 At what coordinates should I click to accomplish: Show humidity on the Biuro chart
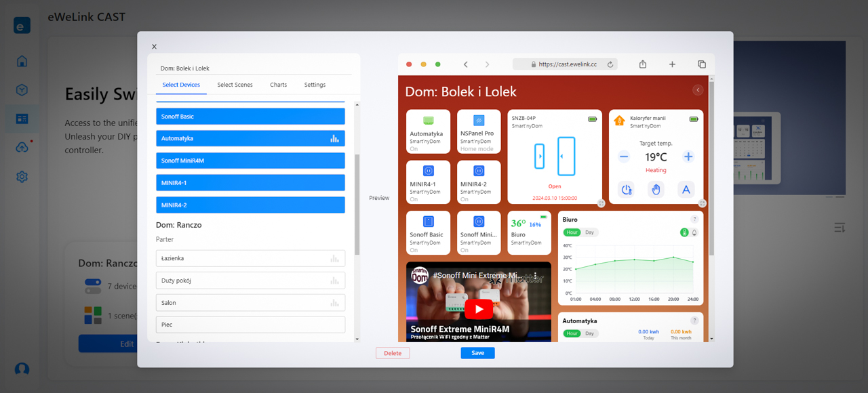pos(694,232)
